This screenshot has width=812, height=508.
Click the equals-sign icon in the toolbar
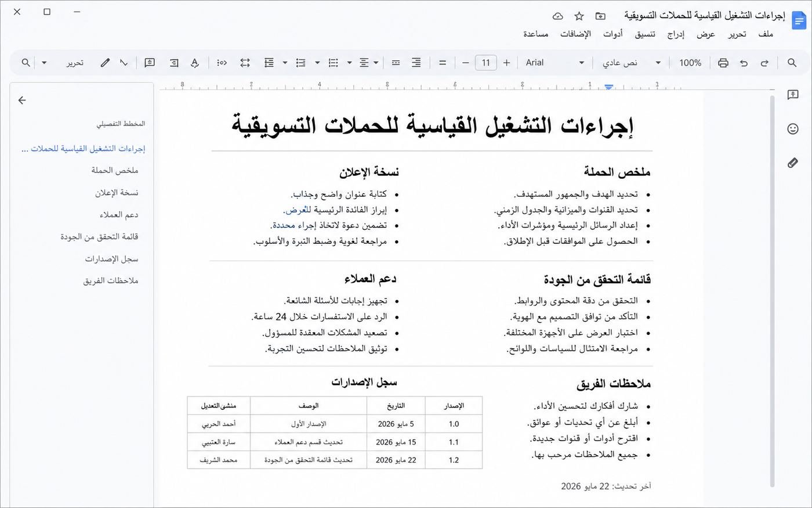pos(443,63)
